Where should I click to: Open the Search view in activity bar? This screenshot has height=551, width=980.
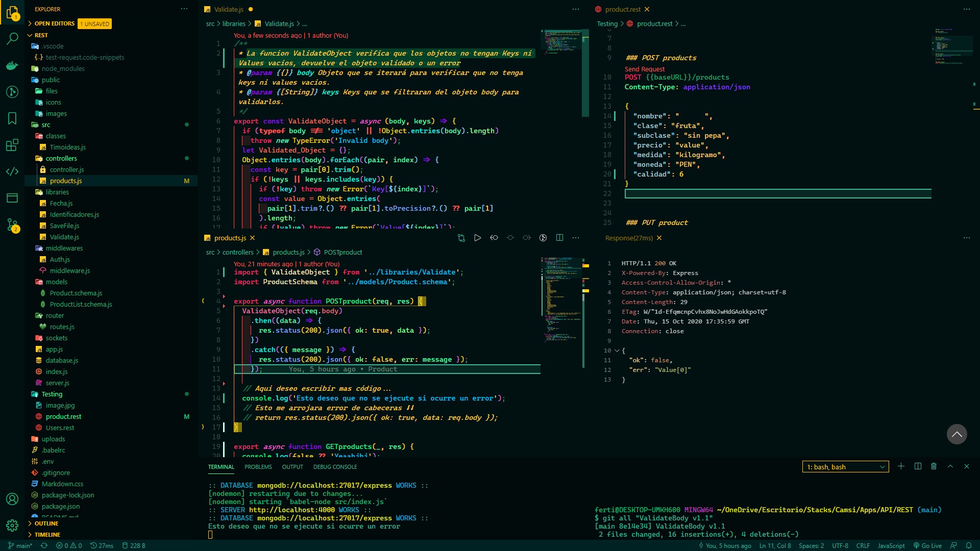tap(12, 39)
